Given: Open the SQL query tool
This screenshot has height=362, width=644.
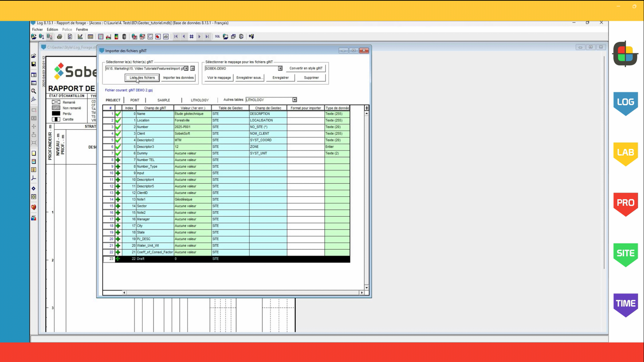Looking at the screenshot, I should 217,36.
